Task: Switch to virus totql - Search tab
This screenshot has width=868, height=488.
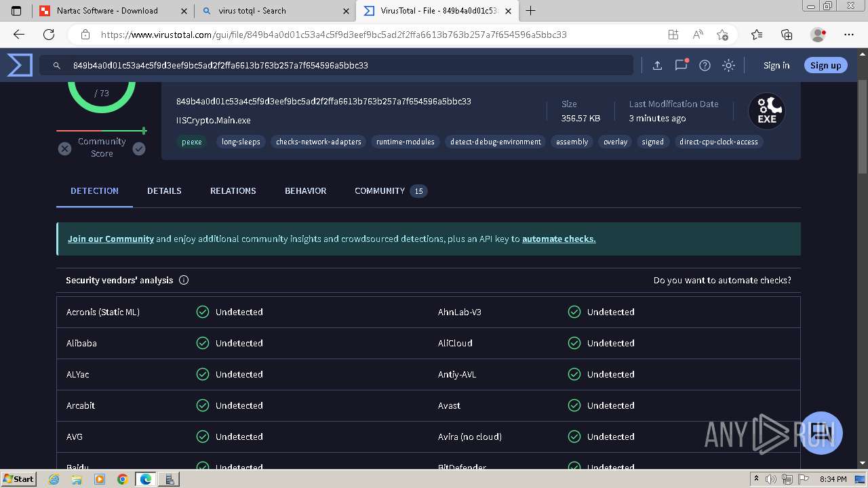Action: pos(275,11)
